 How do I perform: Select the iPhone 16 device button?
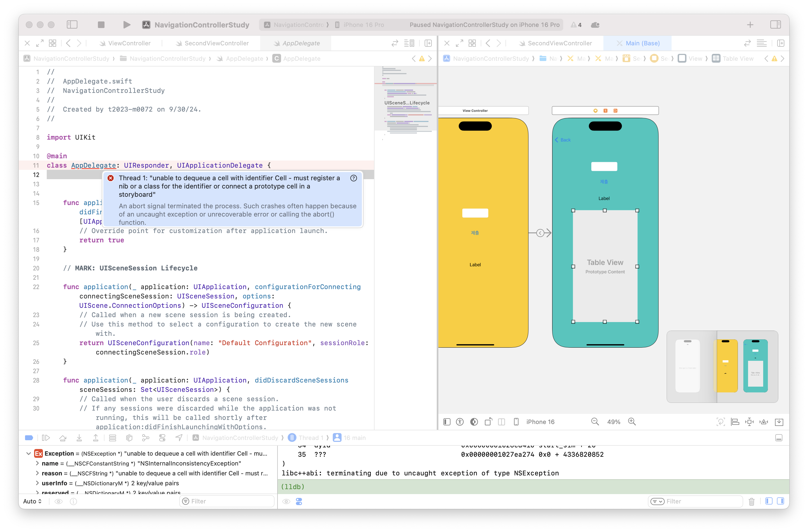click(x=540, y=422)
